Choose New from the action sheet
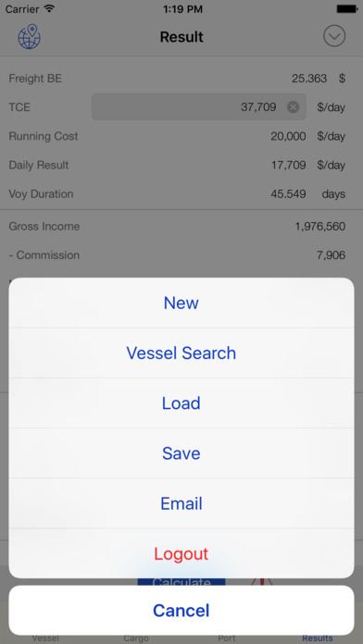The width and height of the screenshot is (363, 644). 181,303
